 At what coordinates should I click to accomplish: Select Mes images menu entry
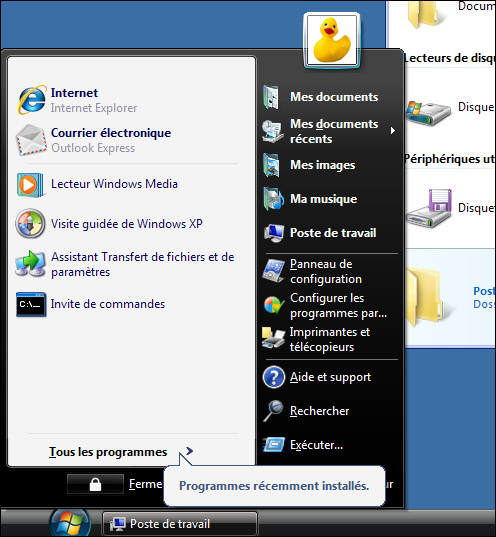(x=330, y=165)
